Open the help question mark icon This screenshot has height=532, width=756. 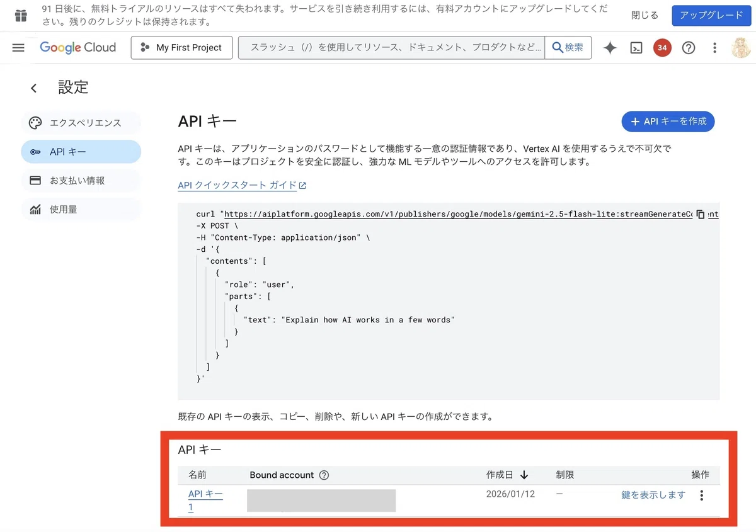click(x=689, y=47)
